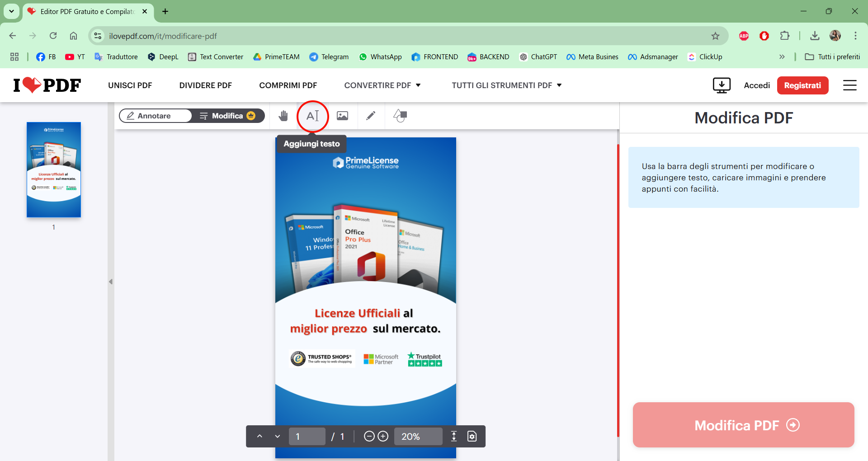Open the 20% zoom level box
This screenshot has width=868, height=461.
[418, 436]
